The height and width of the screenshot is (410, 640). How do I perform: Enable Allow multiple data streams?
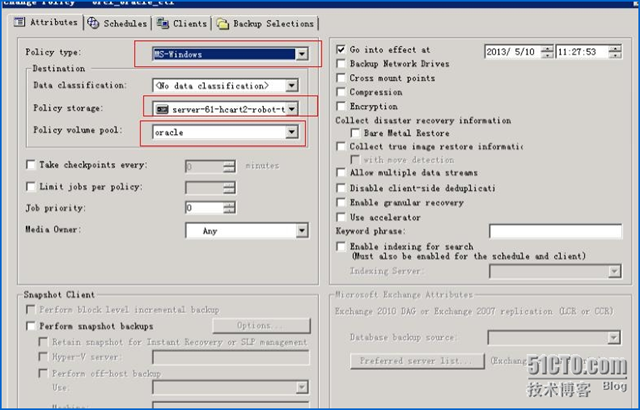click(341, 173)
